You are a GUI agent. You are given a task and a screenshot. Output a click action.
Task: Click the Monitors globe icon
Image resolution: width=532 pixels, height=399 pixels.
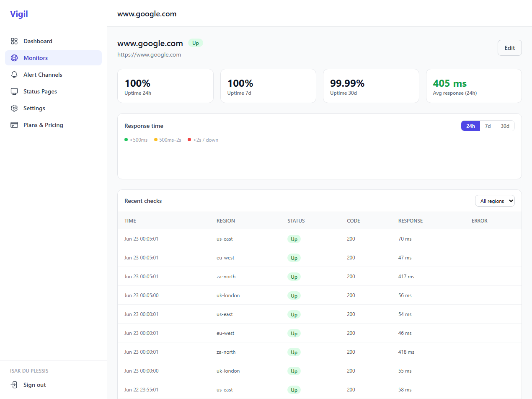pyautogui.click(x=14, y=58)
